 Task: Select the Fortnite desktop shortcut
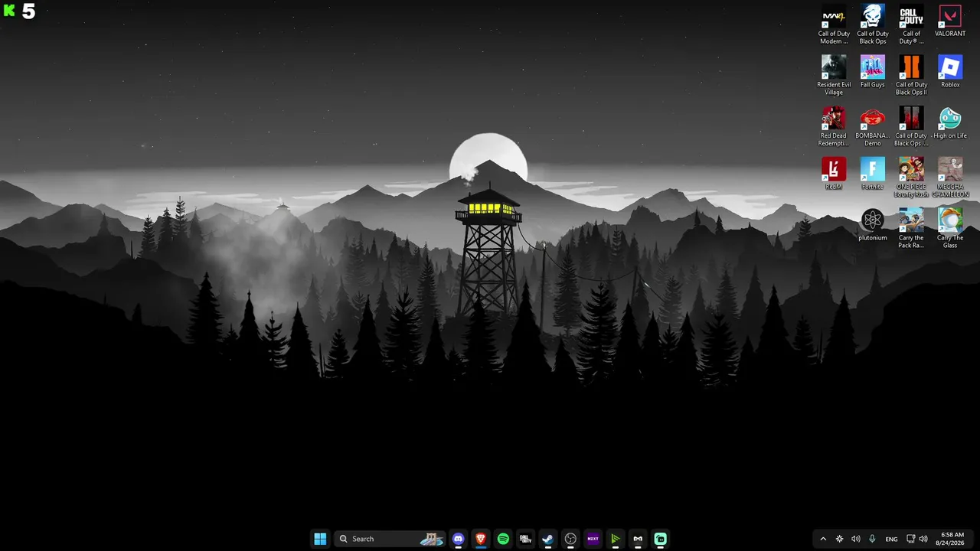(x=873, y=174)
